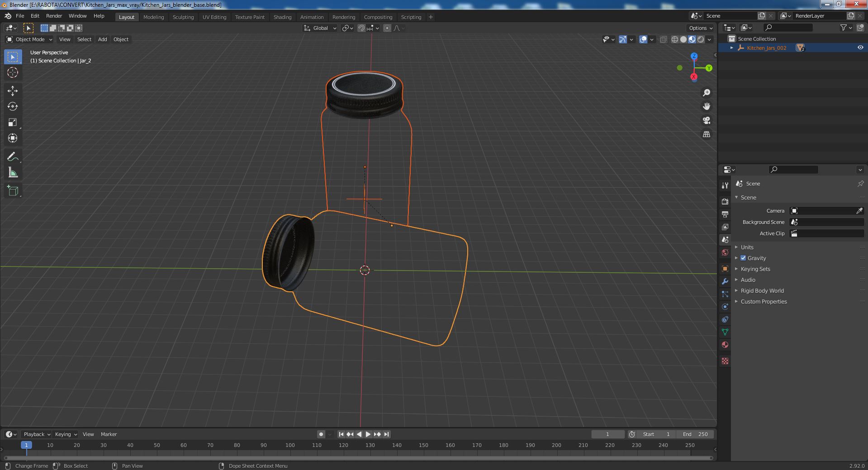Select the Measure tool
868x470 pixels.
coord(13,173)
